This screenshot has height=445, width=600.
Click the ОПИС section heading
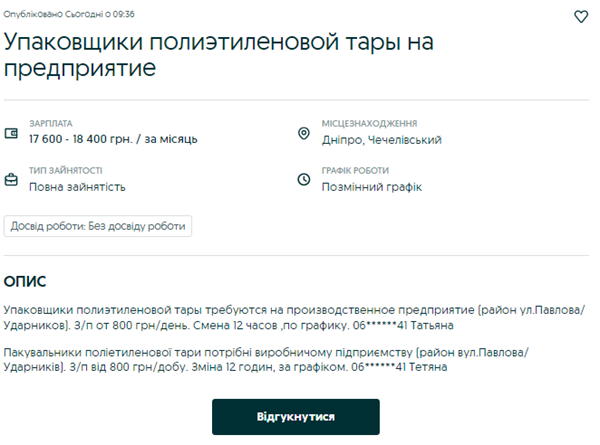pyautogui.click(x=25, y=282)
